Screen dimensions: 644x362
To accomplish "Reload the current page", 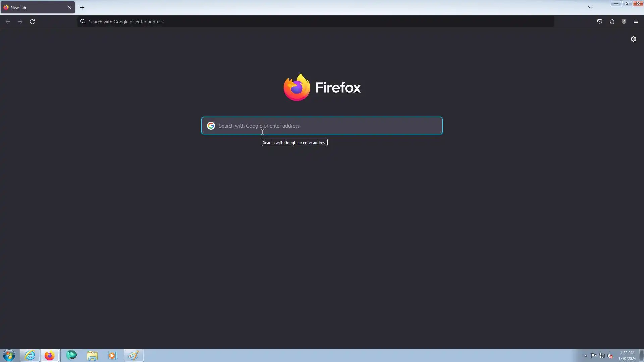I will pyautogui.click(x=32, y=22).
